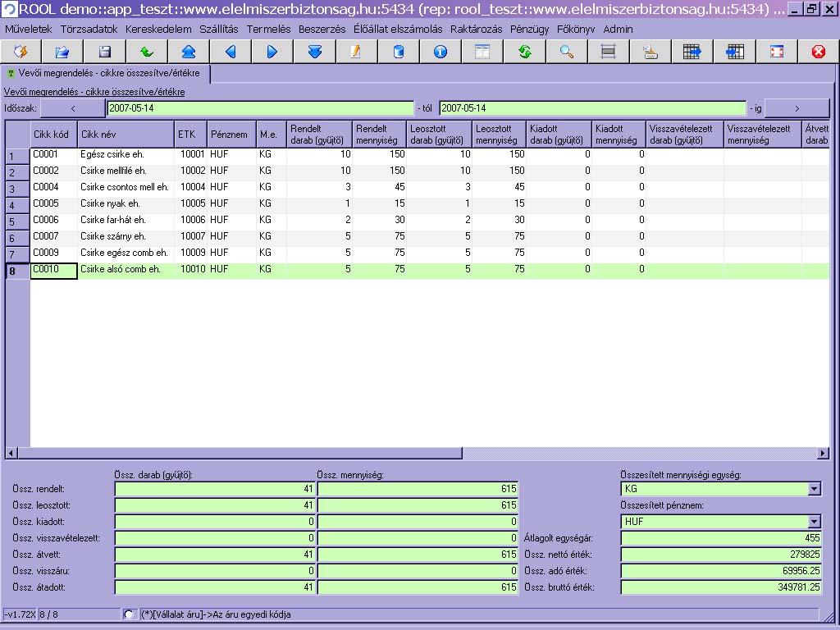Viewport: 840px width, 630px height.
Task: Click the period start date field
Action: coord(260,108)
